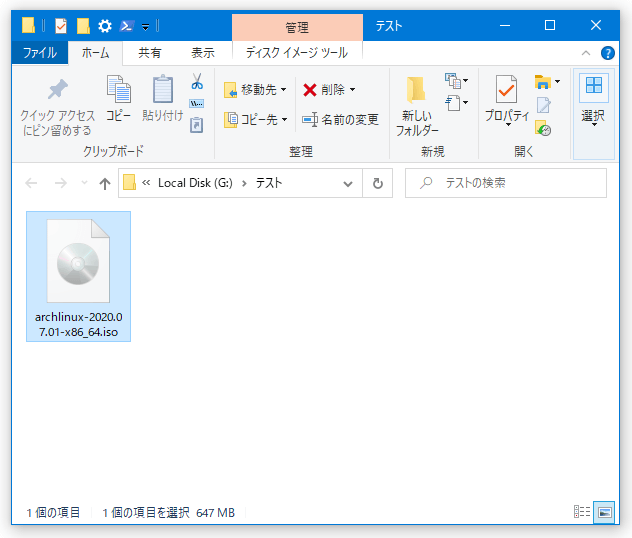Go back with the left arrow
Viewport: 632px width, 538px height.
(31, 183)
